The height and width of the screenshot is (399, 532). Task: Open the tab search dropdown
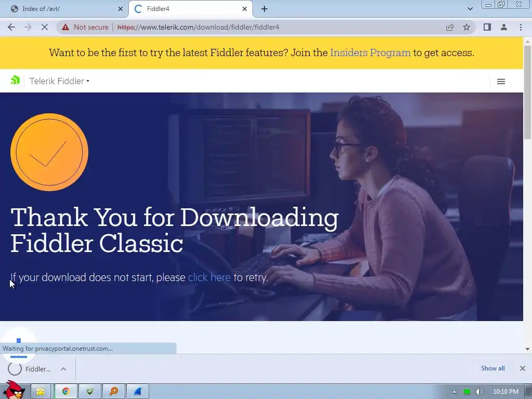470,9
